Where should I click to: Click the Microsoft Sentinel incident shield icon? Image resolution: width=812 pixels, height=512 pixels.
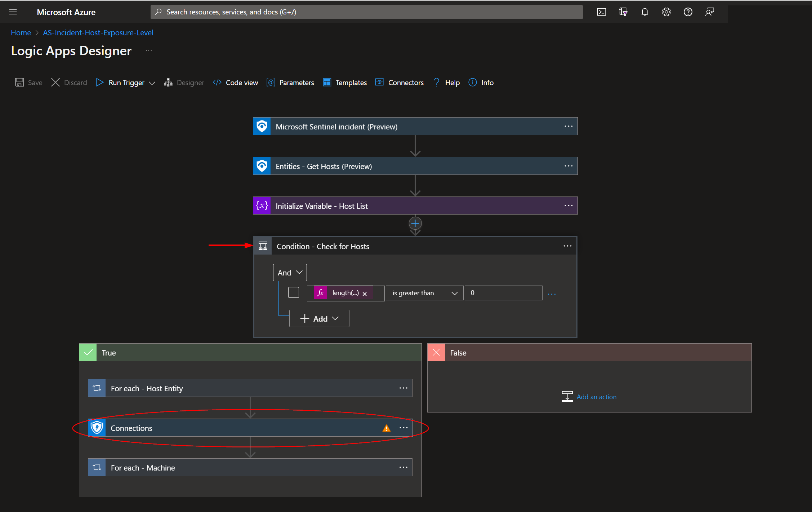click(x=262, y=126)
